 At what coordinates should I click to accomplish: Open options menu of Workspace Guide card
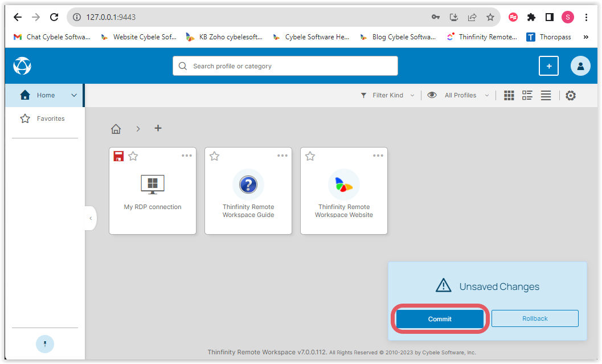tap(282, 156)
